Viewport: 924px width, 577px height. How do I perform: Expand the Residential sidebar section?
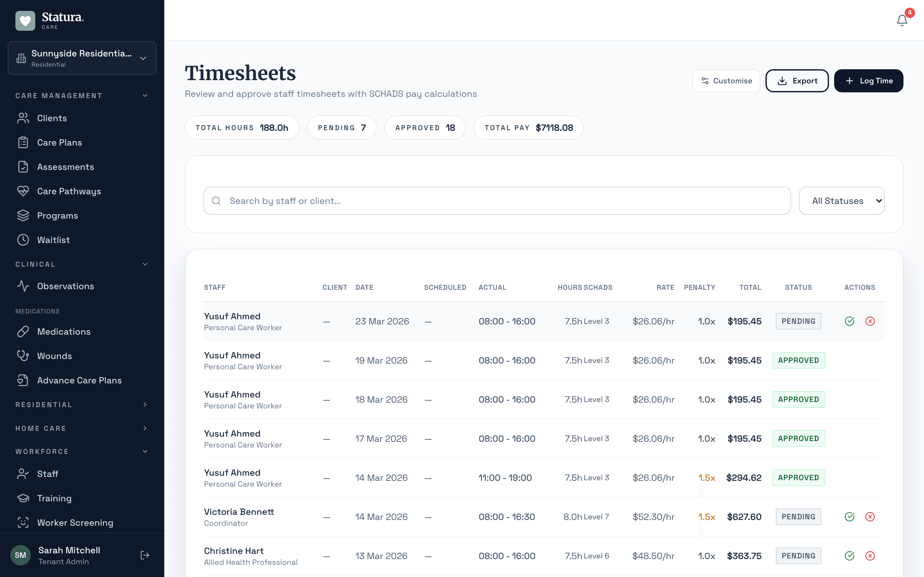(82, 405)
